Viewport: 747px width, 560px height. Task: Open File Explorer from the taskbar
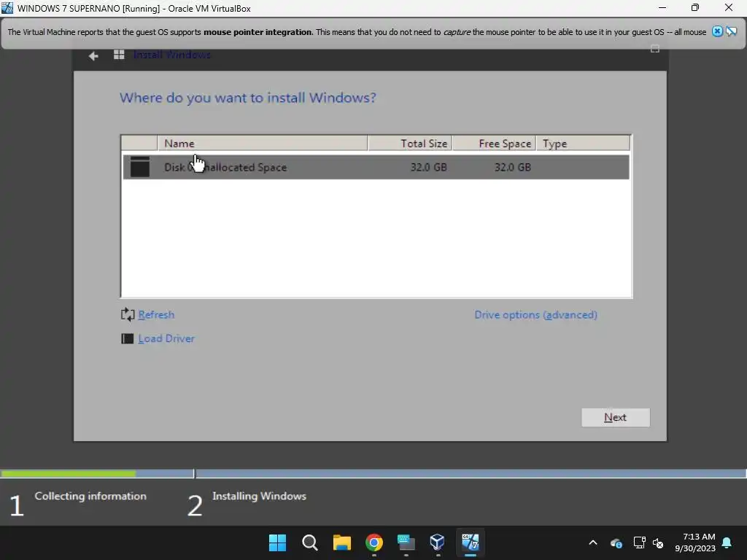341,542
